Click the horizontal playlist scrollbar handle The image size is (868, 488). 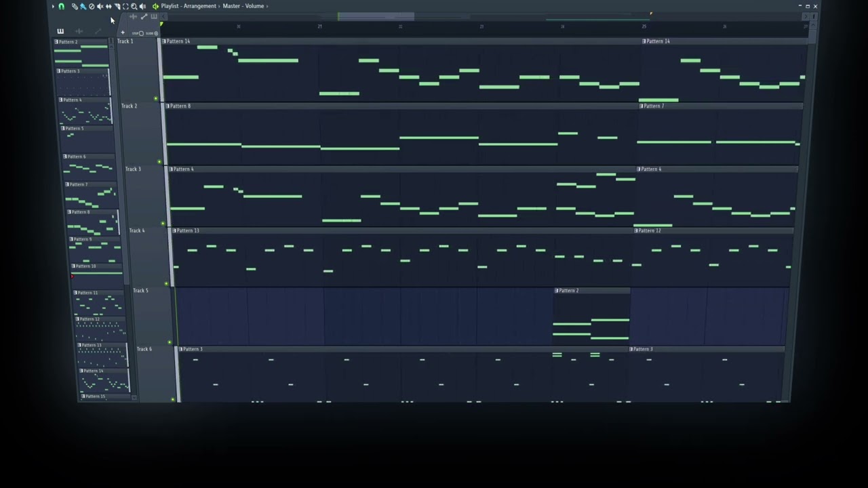click(x=376, y=16)
